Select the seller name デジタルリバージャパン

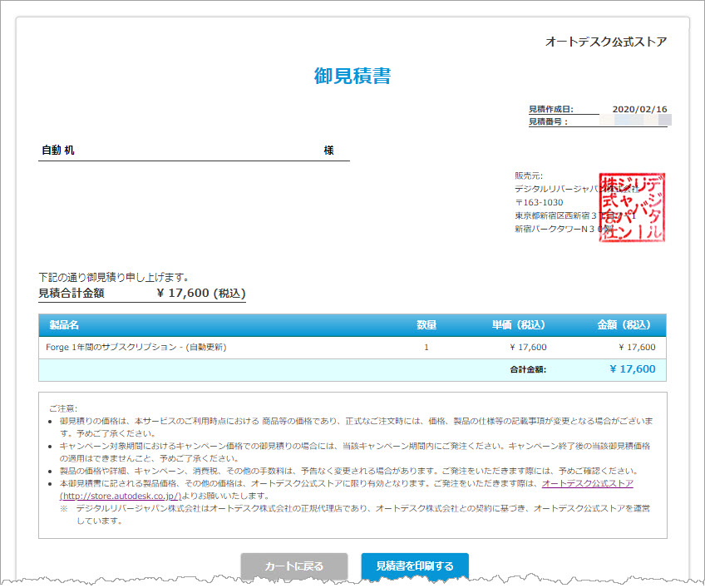pyautogui.click(x=553, y=187)
